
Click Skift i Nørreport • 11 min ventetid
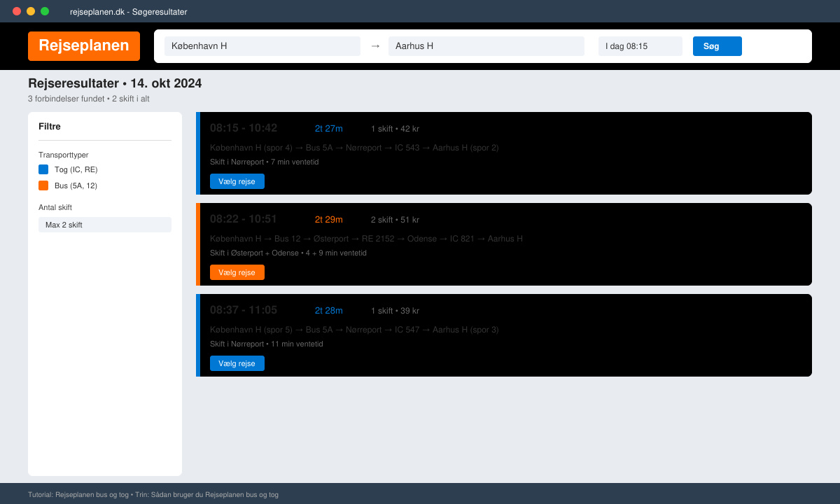coord(267,344)
